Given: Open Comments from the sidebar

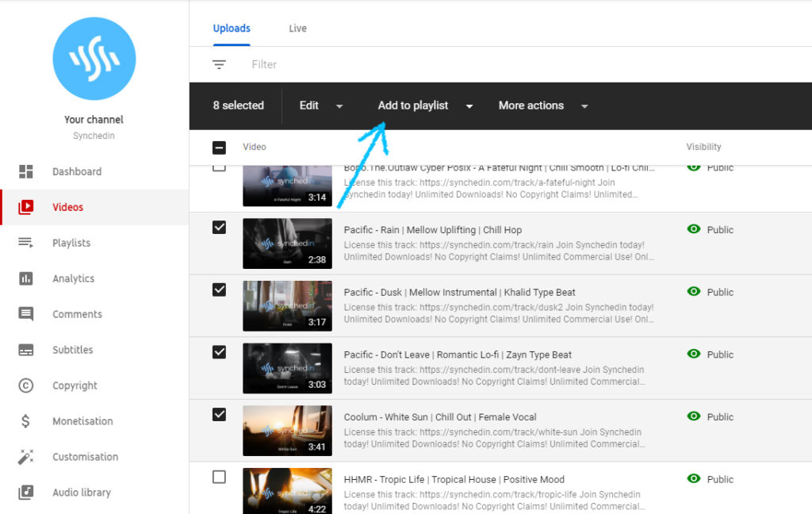Looking at the screenshot, I should pos(77,314).
